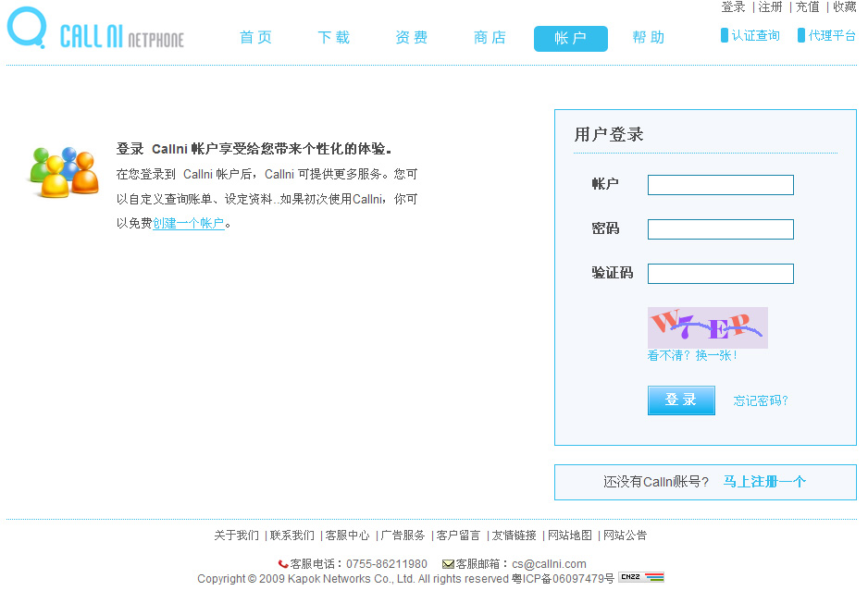Click the Callni Netphone logo
This screenshot has height=591, width=868.
point(95,29)
